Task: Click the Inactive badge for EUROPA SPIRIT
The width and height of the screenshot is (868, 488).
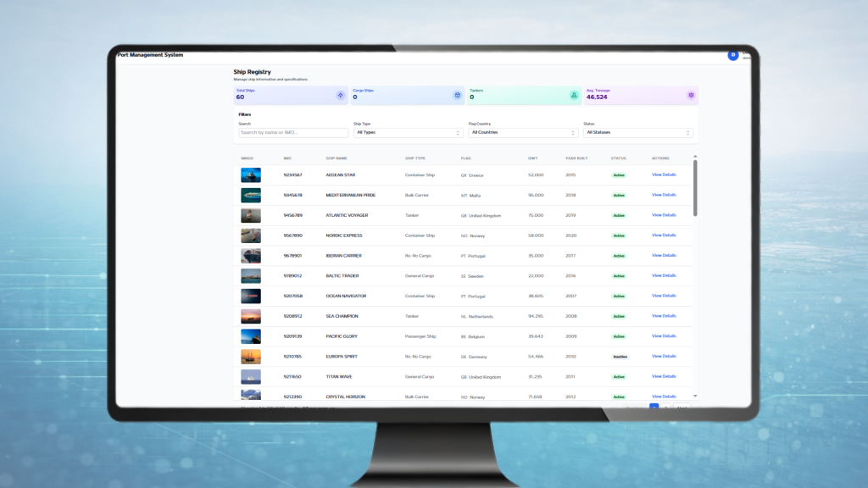Action: tap(620, 357)
